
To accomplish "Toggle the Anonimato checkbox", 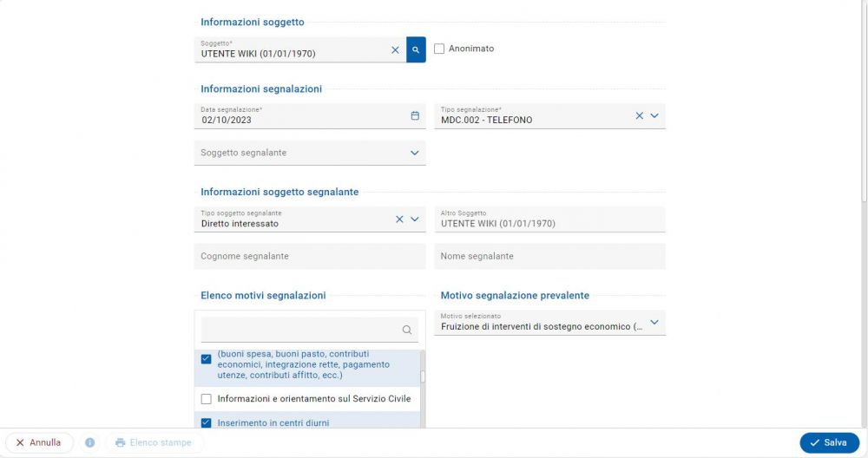I will pos(439,49).
